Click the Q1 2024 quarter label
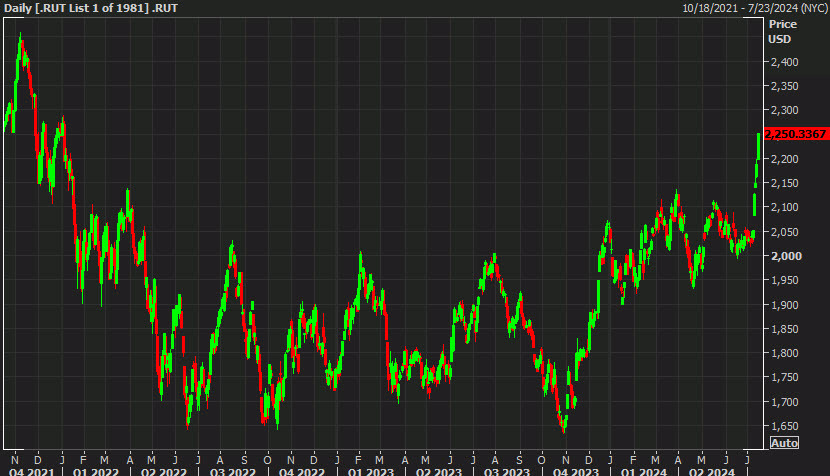 tap(643, 471)
